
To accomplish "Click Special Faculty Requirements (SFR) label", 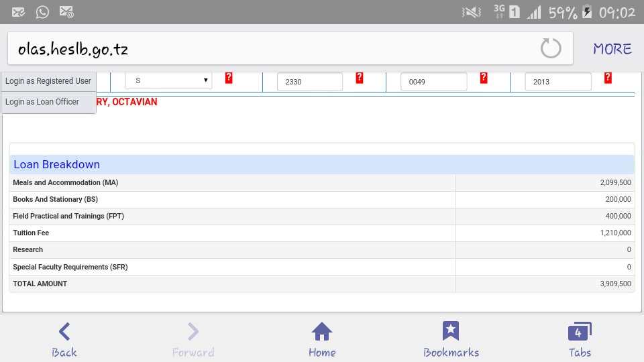I will [x=70, y=267].
